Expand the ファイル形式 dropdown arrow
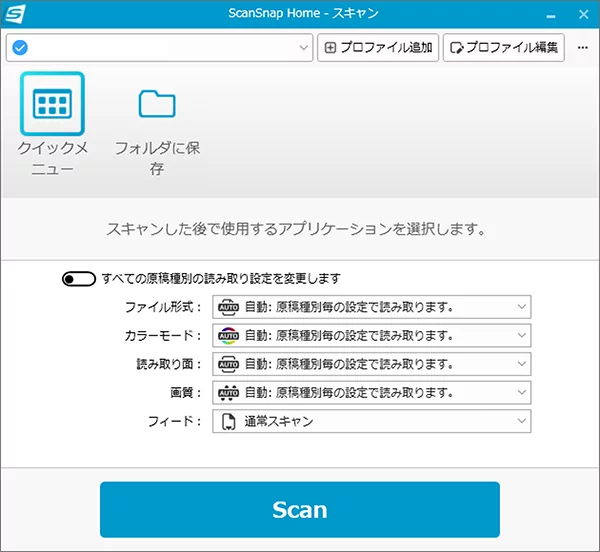This screenshot has height=552, width=600. [x=522, y=307]
